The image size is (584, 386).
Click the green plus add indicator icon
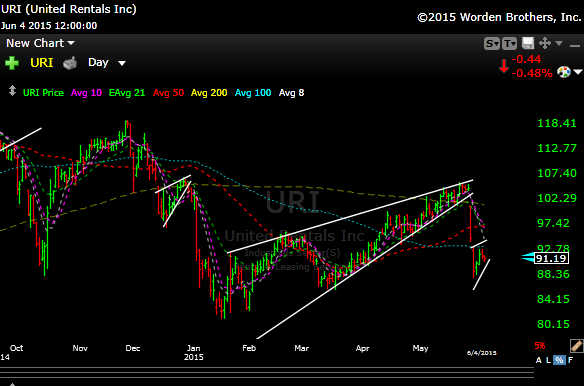12,63
